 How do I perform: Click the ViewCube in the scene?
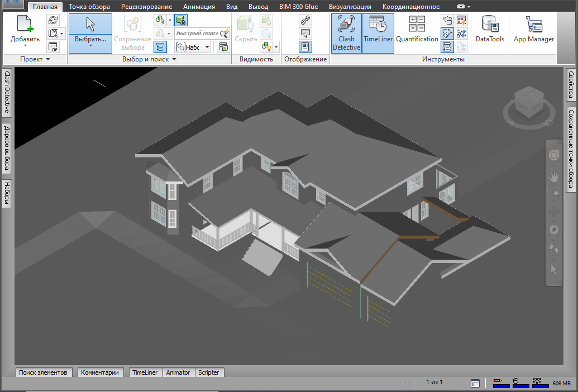point(529,102)
